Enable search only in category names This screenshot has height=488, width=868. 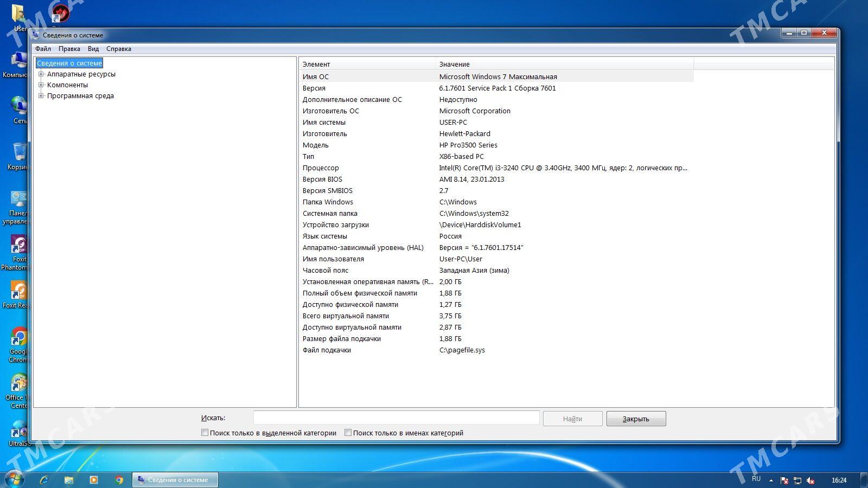click(348, 433)
